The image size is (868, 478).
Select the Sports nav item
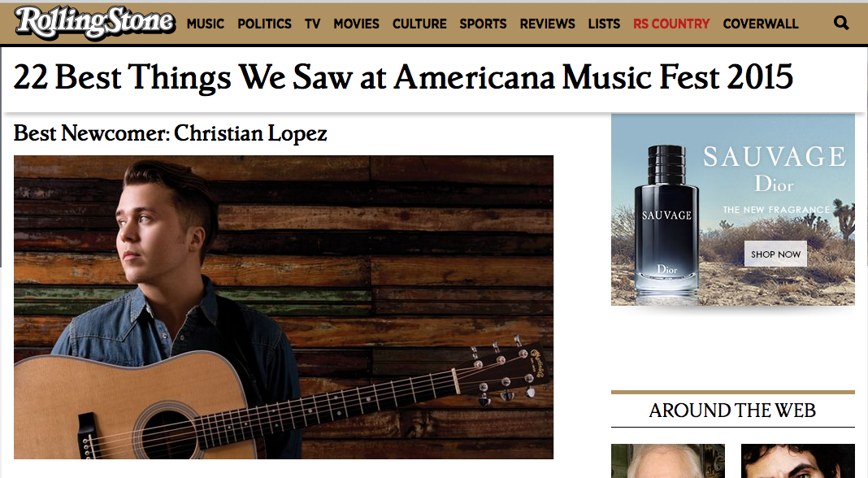483,24
